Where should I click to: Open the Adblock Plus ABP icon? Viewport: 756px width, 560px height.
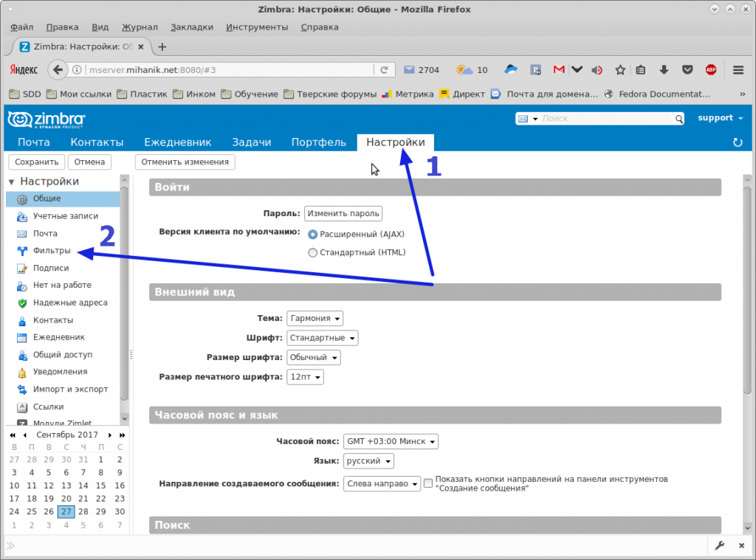[711, 70]
